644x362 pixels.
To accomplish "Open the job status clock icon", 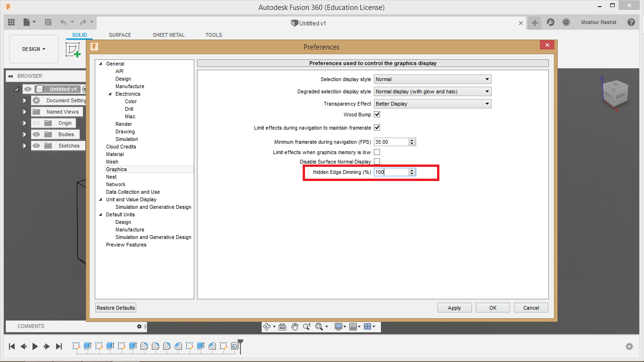I will point(566,22).
